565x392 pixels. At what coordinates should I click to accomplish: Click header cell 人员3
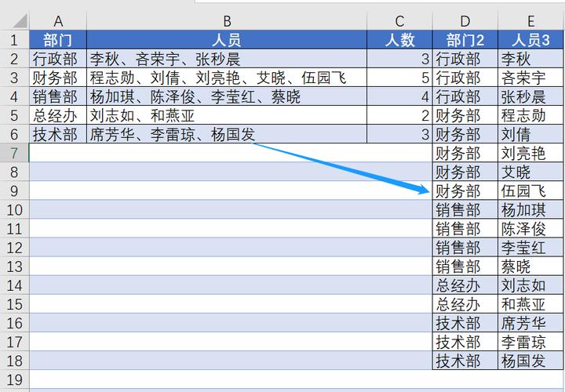coord(530,40)
